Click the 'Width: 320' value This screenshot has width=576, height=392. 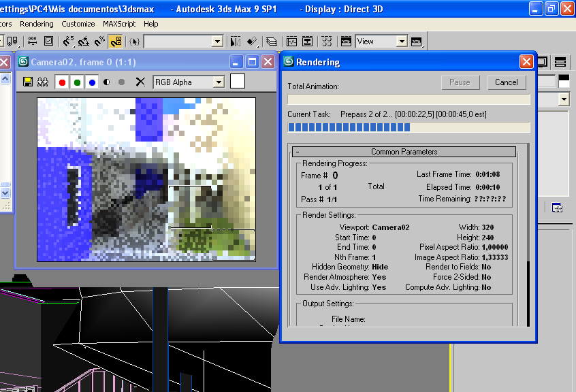click(x=487, y=227)
